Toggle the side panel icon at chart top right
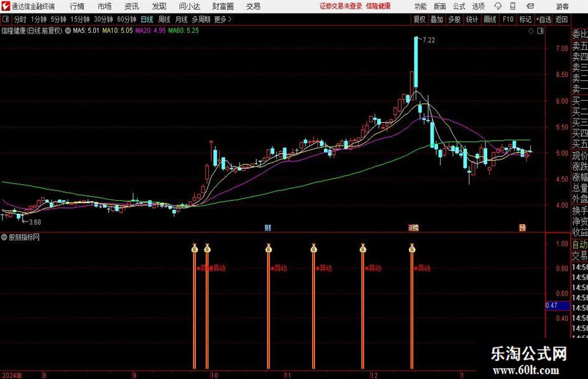This screenshot has width=588, height=379. [540, 31]
